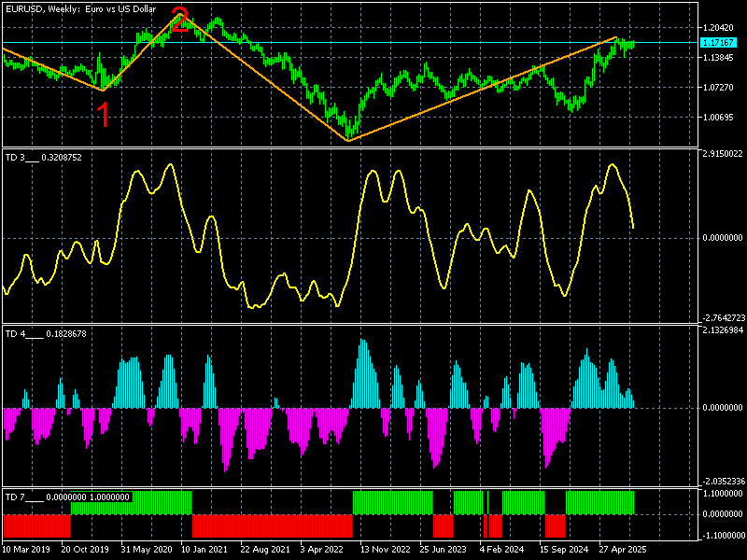Click the TD 4 maximum value 2.1326984
Viewport: 747px width, 560px height.
pos(722,330)
